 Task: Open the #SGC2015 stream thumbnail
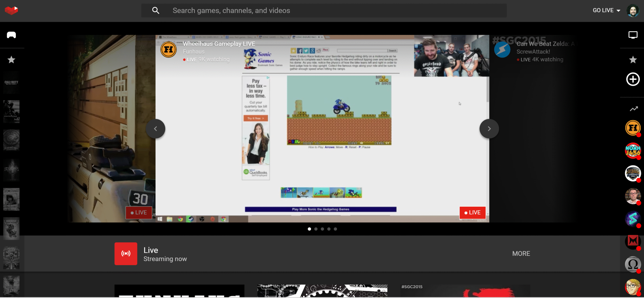click(x=465, y=291)
